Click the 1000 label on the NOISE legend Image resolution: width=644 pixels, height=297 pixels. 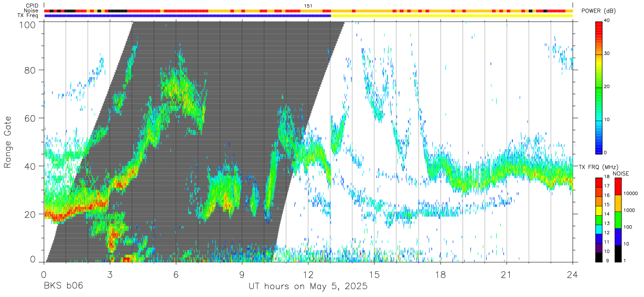(630, 210)
